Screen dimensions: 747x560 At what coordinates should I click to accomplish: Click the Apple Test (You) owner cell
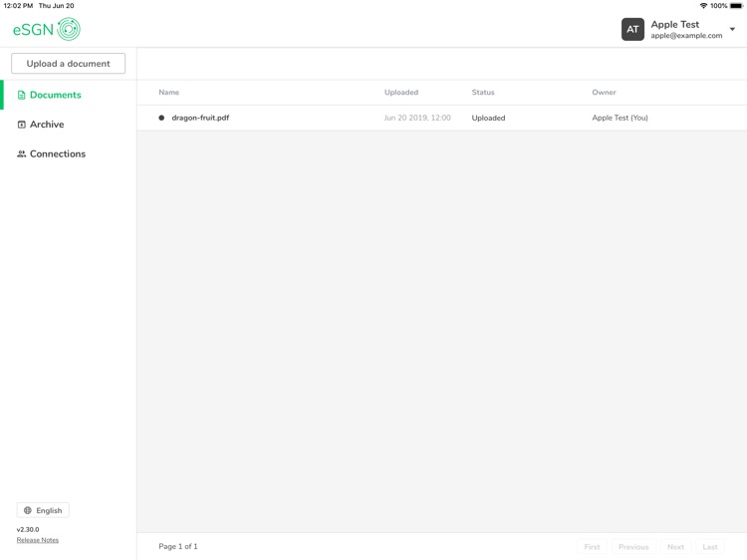620,118
